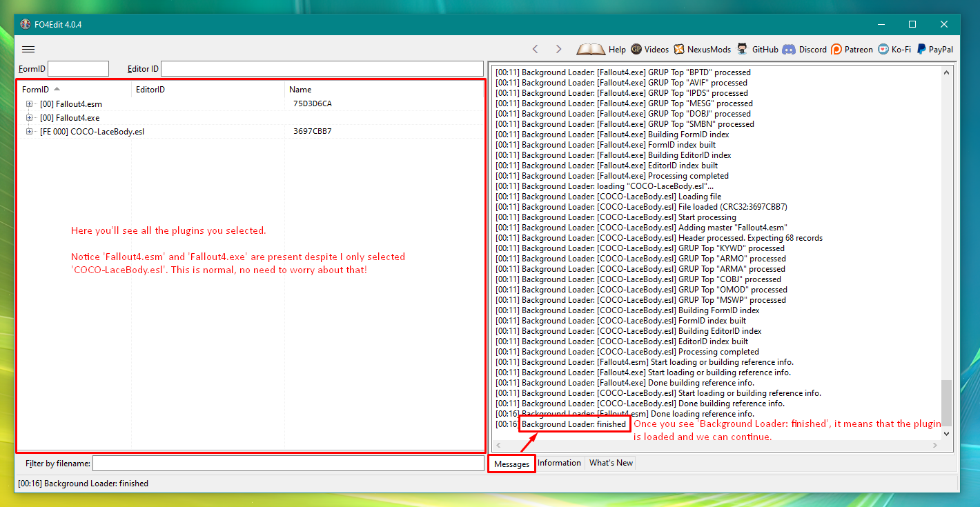Close the FO4Edit window
Viewport: 980px width, 507px height.
(944, 24)
